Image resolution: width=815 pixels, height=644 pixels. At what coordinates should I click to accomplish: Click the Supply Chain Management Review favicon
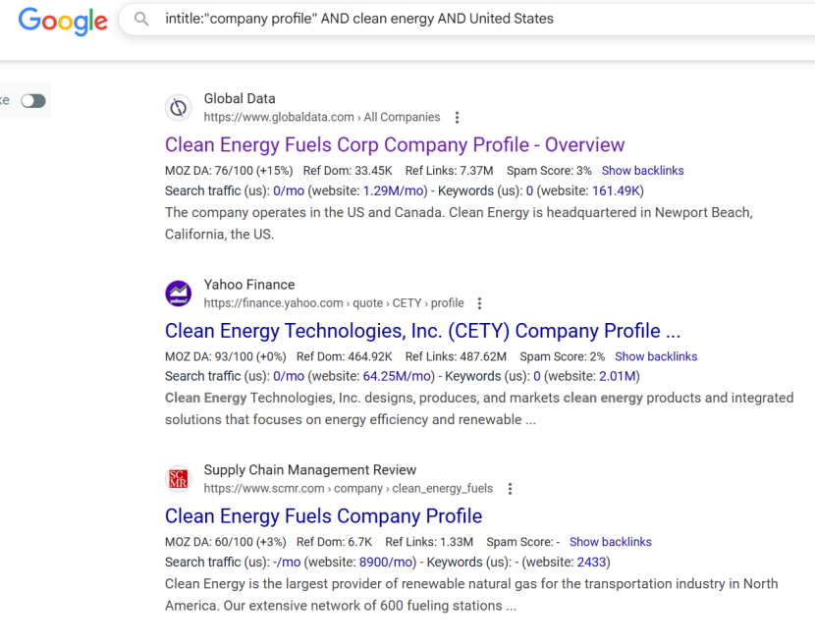[x=178, y=479]
